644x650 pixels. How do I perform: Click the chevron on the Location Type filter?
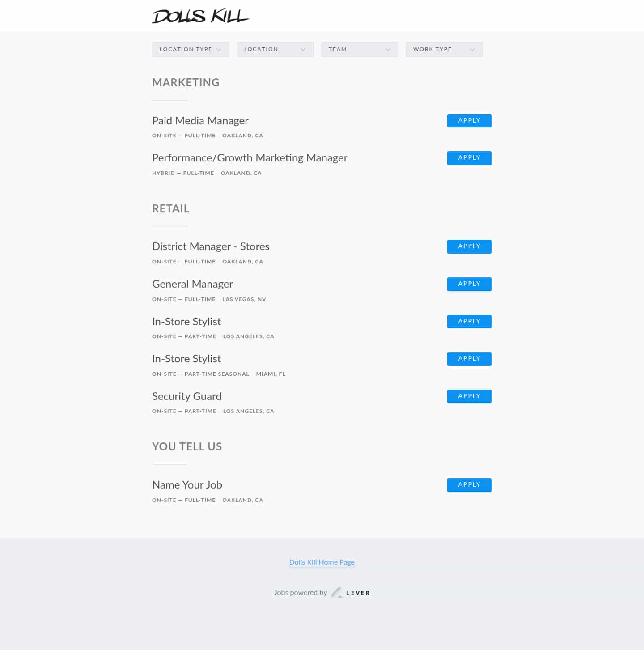click(219, 49)
